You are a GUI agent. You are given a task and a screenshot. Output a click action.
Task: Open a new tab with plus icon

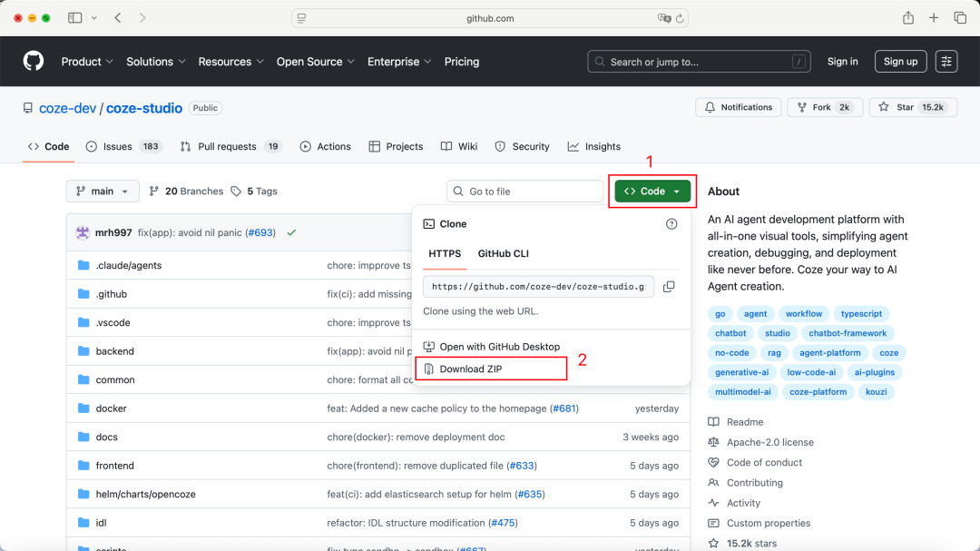[x=934, y=17]
